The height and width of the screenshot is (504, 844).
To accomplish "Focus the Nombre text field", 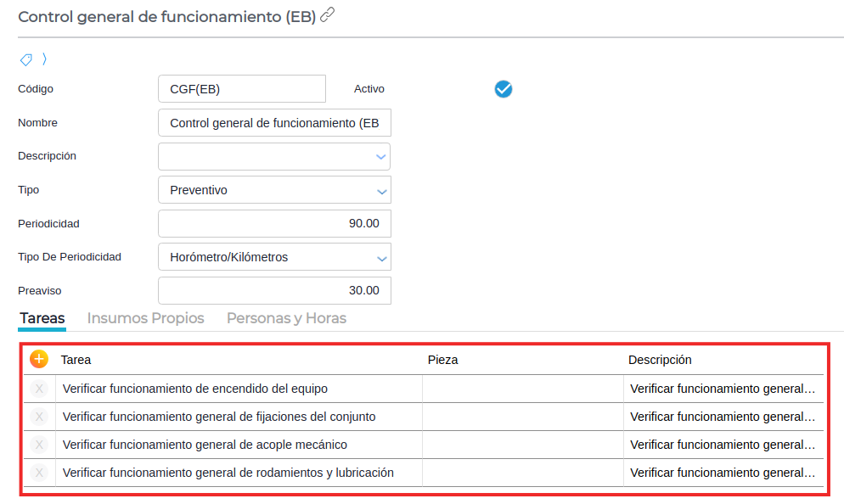I will pos(274,123).
